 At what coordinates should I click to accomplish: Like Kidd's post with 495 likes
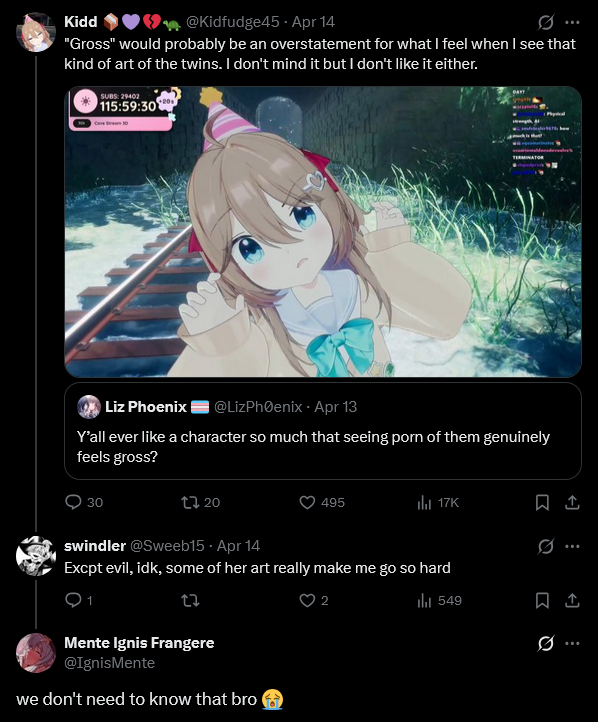(x=322, y=502)
